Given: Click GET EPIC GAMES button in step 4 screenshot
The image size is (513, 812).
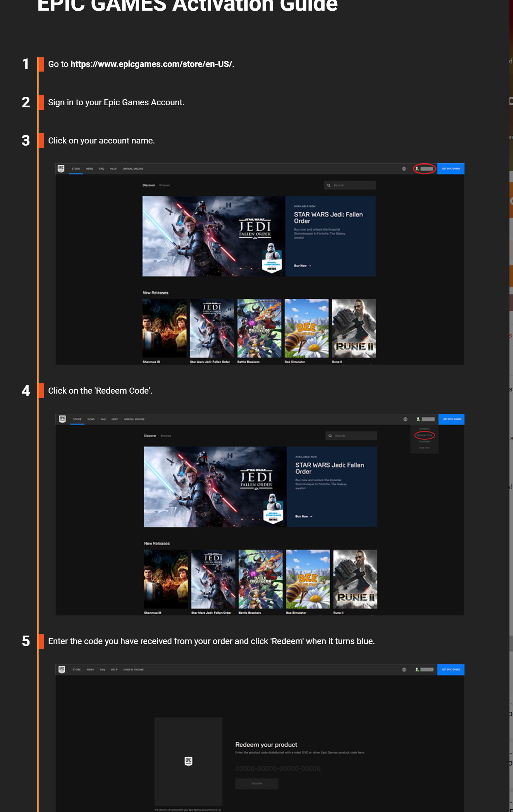Looking at the screenshot, I should [x=451, y=419].
